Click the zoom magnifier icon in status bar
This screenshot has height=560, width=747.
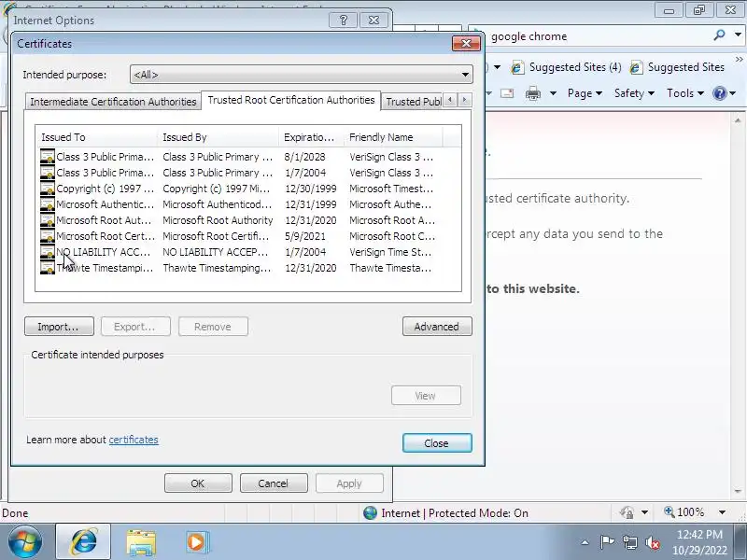click(x=669, y=512)
